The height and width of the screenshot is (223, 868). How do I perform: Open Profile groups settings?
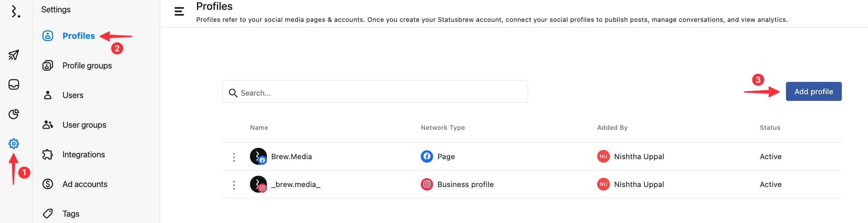point(87,66)
